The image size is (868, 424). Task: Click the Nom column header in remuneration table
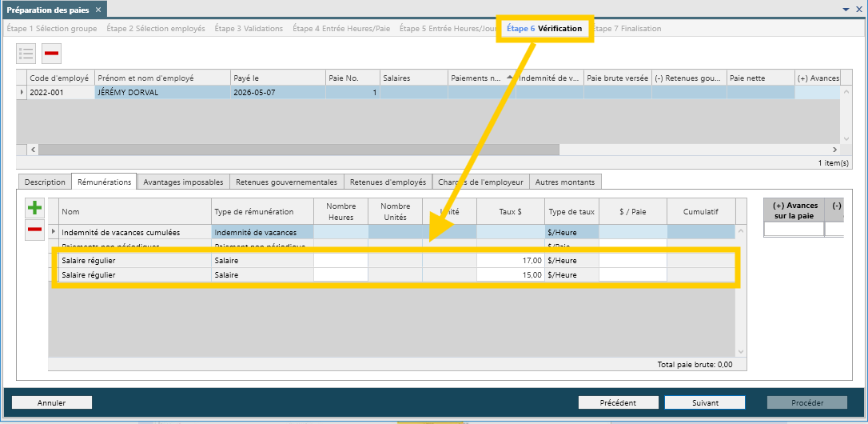coord(135,212)
